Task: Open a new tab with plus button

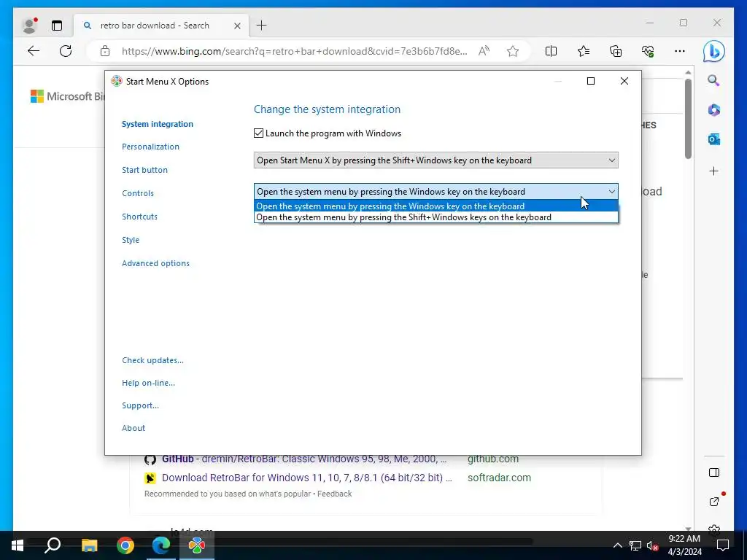Action: click(262, 26)
